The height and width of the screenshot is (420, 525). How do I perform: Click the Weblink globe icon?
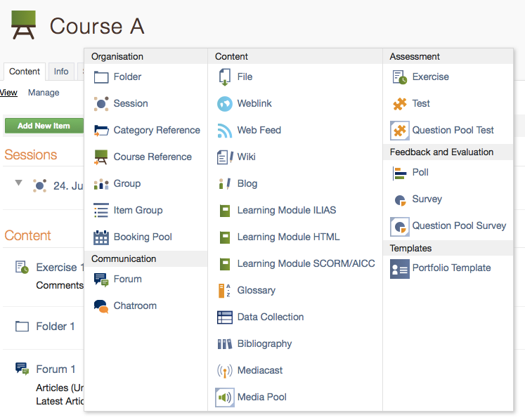[x=224, y=104]
